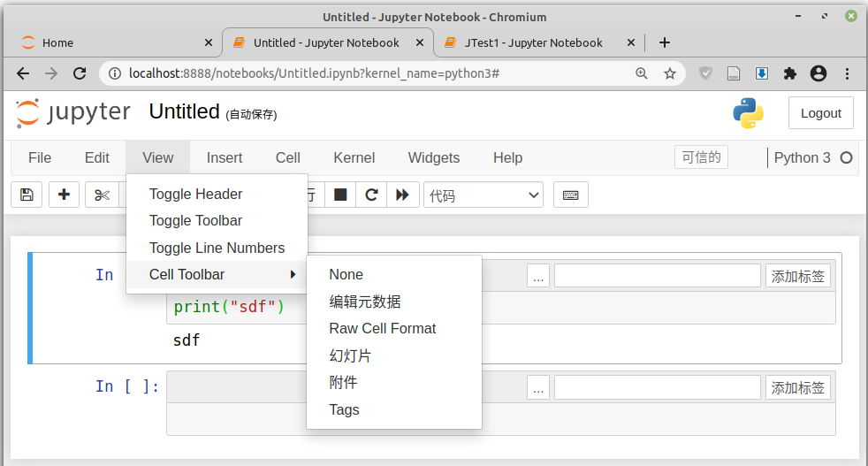
Task: Open the Cell menu
Action: coord(288,158)
